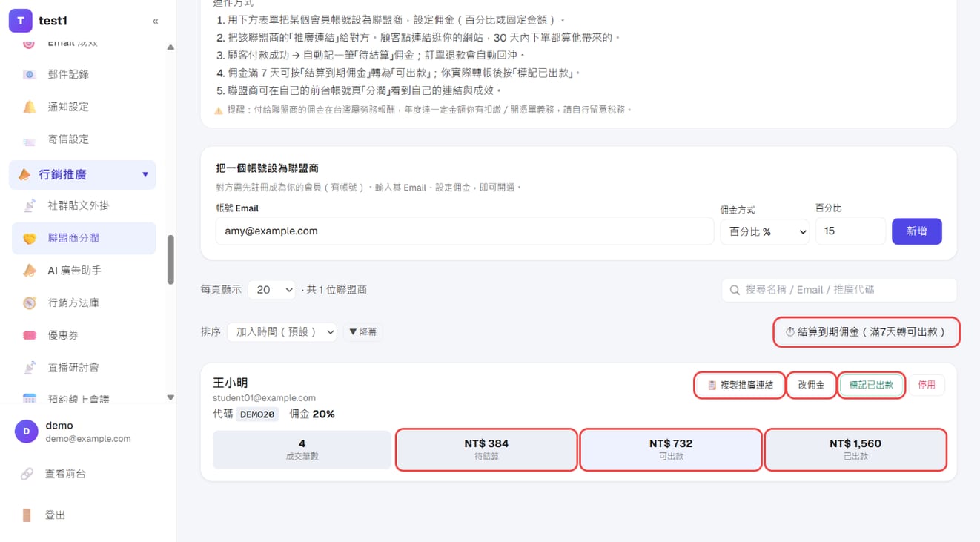Click 停用 for 王小明

pos(927,385)
